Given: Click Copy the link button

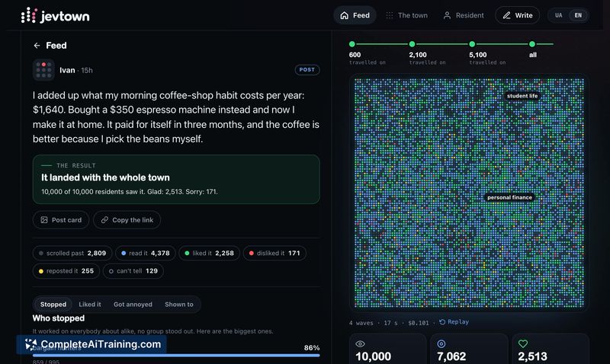Looking at the screenshot, I should point(127,220).
